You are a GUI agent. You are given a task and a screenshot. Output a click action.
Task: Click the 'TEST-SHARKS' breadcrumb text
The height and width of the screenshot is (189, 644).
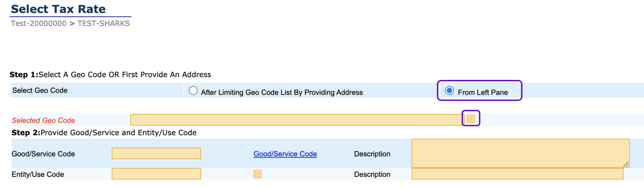point(104,23)
